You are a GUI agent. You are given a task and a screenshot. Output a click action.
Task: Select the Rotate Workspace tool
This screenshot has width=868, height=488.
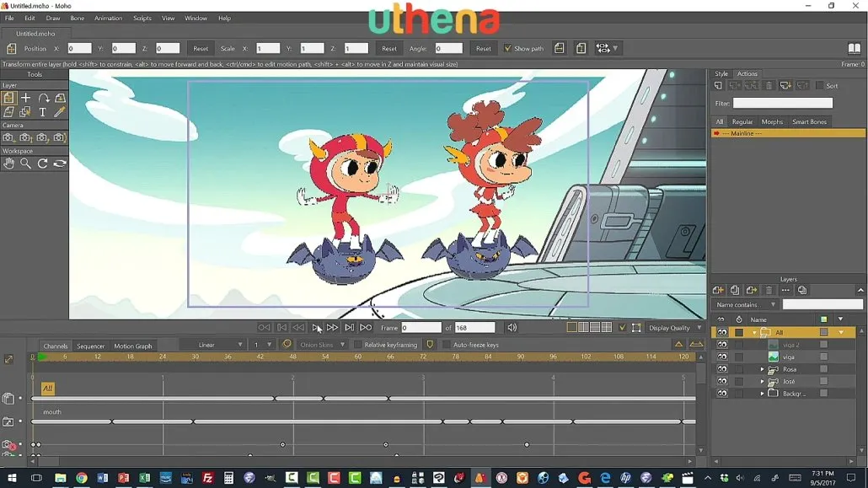tap(43, 164)
